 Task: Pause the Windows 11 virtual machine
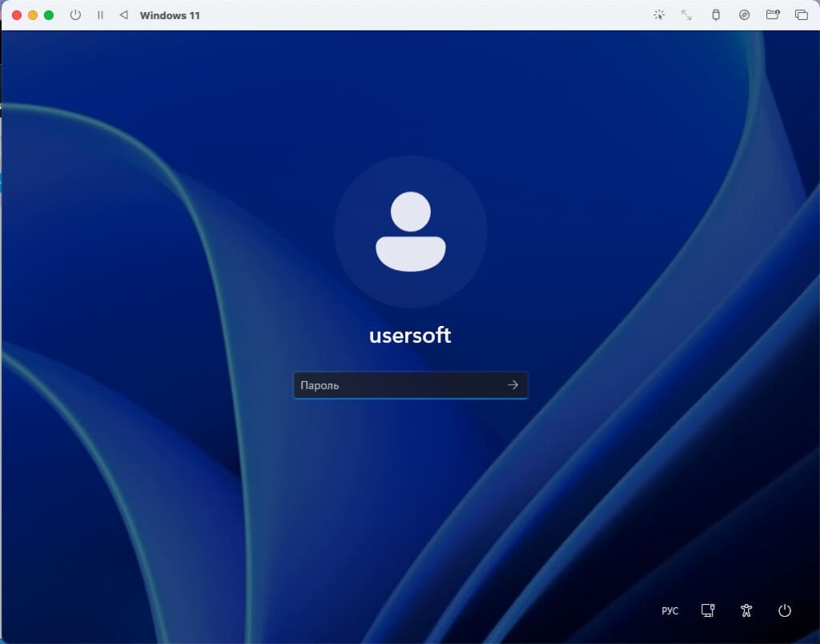100,15
